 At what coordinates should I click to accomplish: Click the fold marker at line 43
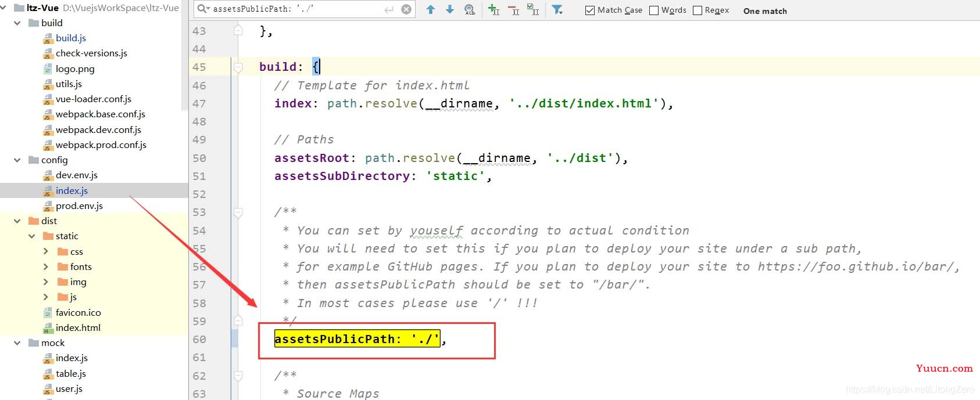pyautogui.click(x=238, y=30)
